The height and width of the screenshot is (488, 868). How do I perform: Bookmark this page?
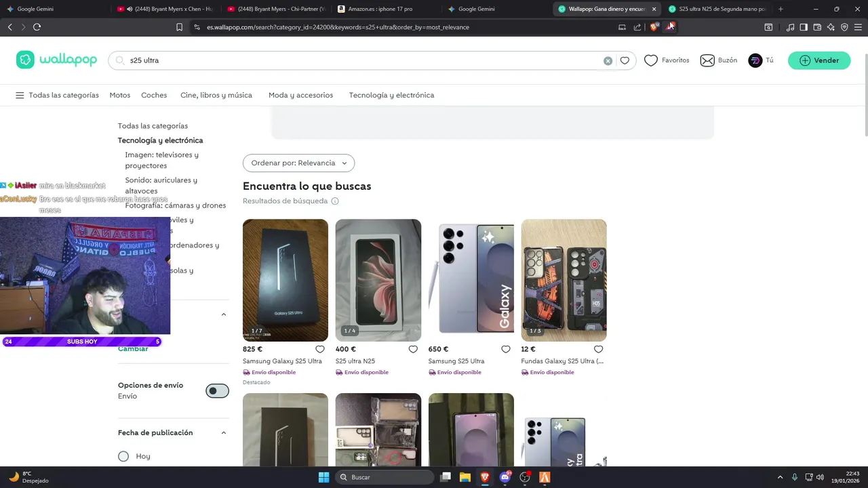coord(179,27)
